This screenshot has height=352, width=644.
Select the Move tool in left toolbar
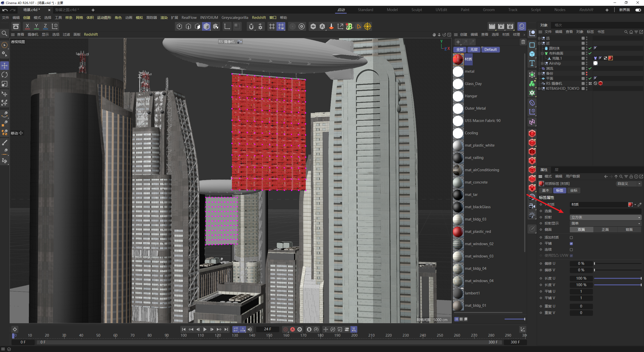point(5,66)
